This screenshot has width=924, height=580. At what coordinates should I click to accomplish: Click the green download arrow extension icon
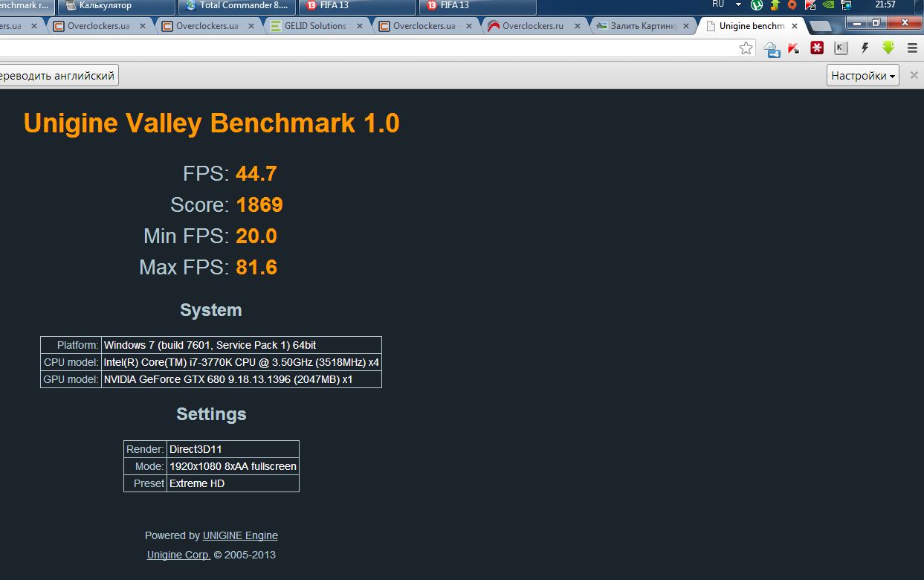[888, 48]
